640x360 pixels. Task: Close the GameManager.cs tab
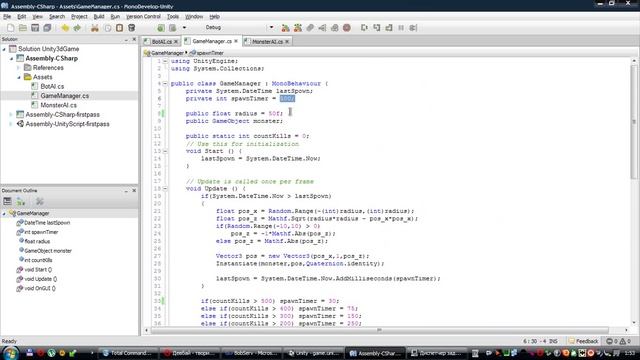pyautogui.click(x=236, y=41)
